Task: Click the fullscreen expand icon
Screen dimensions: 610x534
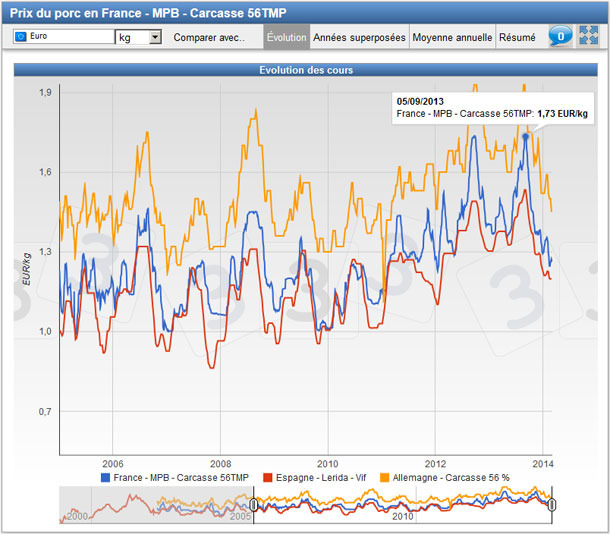Action: point(588,37)
